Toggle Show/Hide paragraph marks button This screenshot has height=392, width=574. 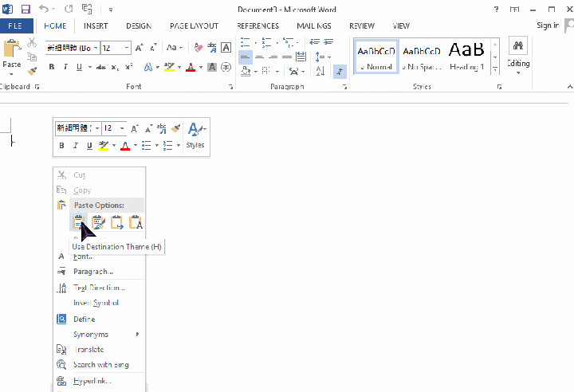pyautogui.click(x=340, y=72)
